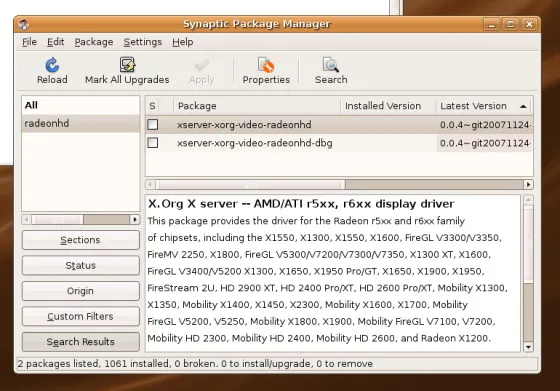The width and height of the screenshot is (560, 391).
Task: Click the Mark All Upgrades icon
Action: [x=127, y=65]
